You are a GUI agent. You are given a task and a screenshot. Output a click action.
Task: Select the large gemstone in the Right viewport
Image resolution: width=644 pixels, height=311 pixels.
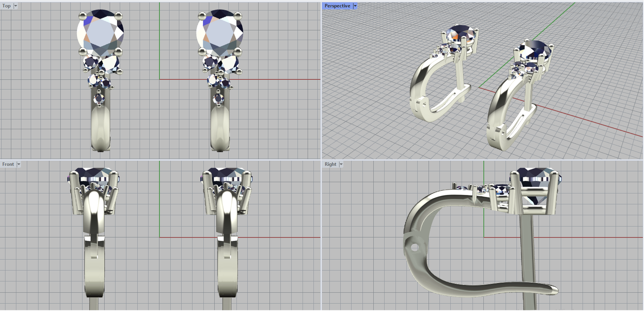(x=535, y=186)
